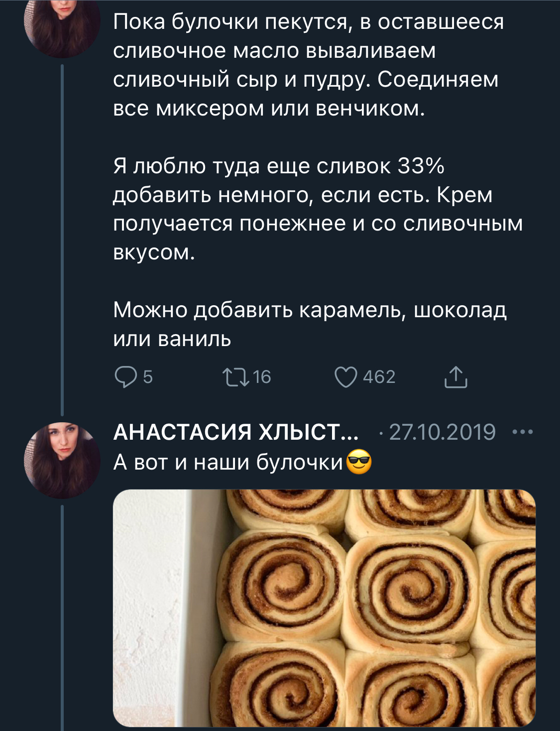560x731 pixels.
Task: Tap thread line below second avatar
Action: 62,617
